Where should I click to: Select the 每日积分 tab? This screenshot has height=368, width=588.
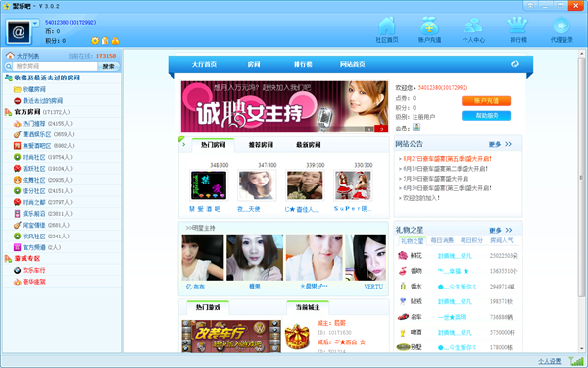tap(471, 240)
